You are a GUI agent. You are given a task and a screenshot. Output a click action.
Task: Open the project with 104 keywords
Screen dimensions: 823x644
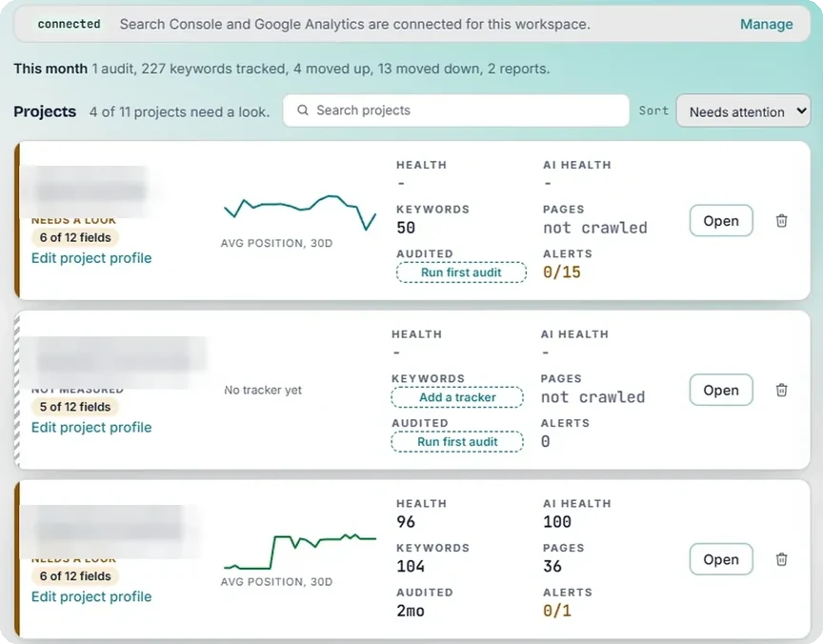tap(721, 559)
